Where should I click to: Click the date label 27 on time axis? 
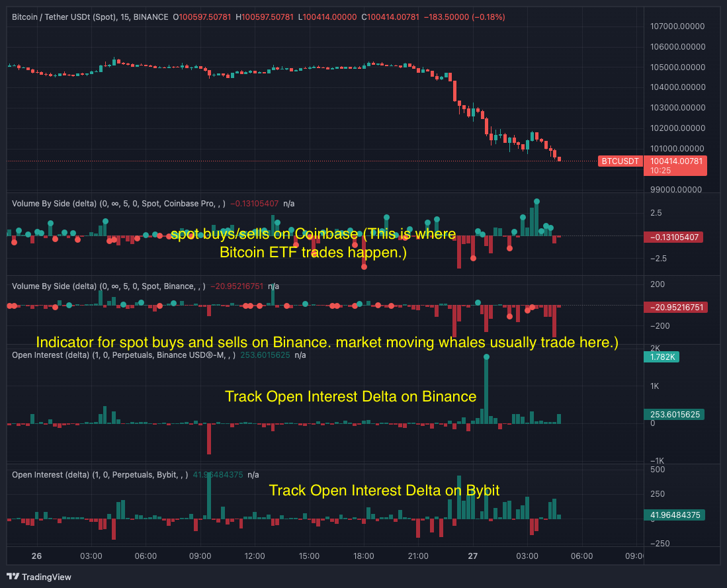coord(472,556)
